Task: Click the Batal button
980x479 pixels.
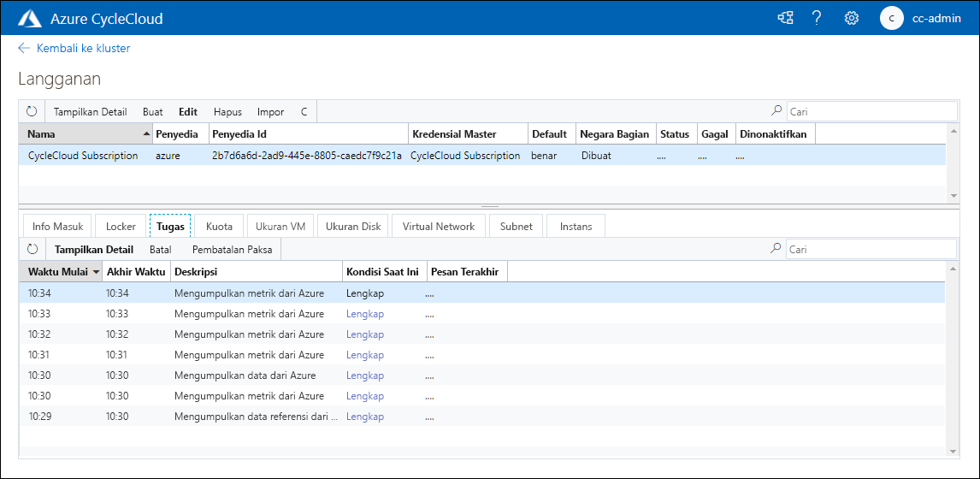Action: [161, 250]
